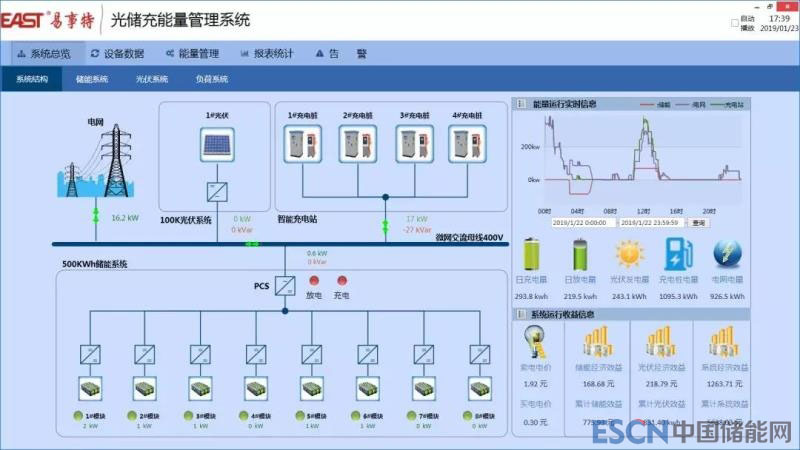The width and height of the screenshot is (800, 450).
Task: Click the 1#光伏 solar panel icon
Action: (x=217, y=147)
